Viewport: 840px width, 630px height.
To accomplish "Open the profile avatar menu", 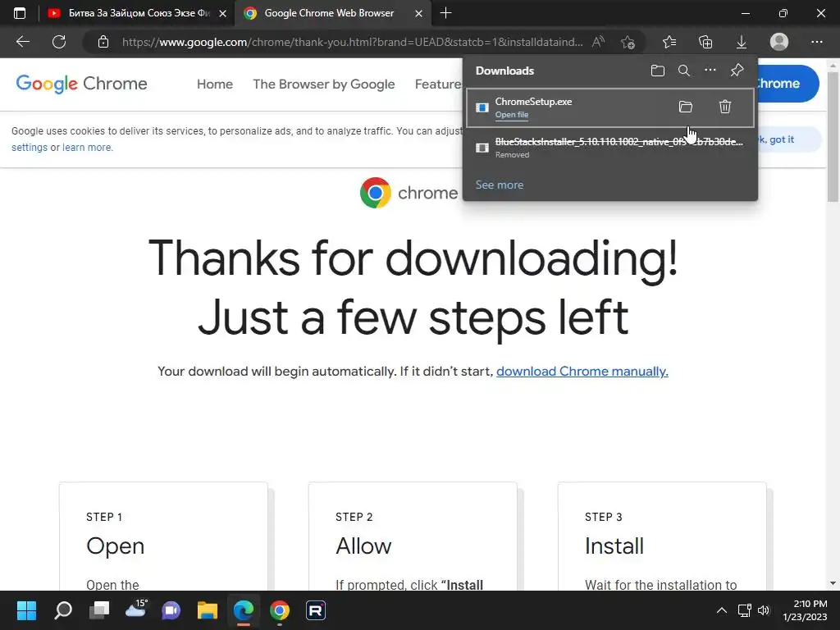I will tap(779, 42).
